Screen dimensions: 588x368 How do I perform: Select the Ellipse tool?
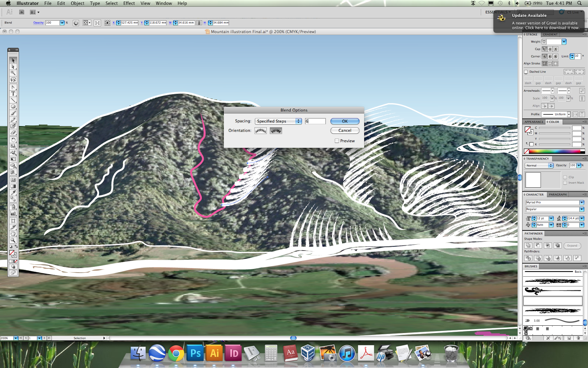[x=13, y=106]
